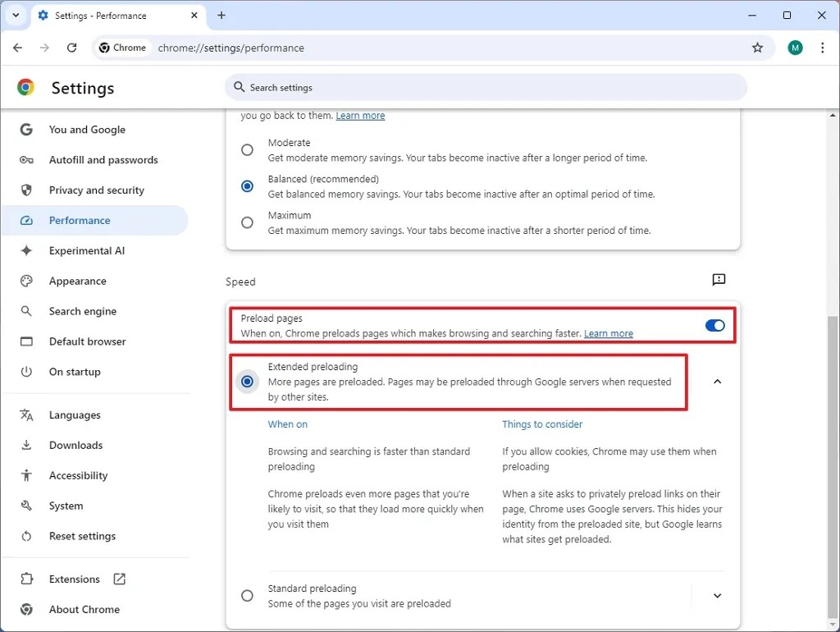Open Extensions in a new page

click(74, 579)
